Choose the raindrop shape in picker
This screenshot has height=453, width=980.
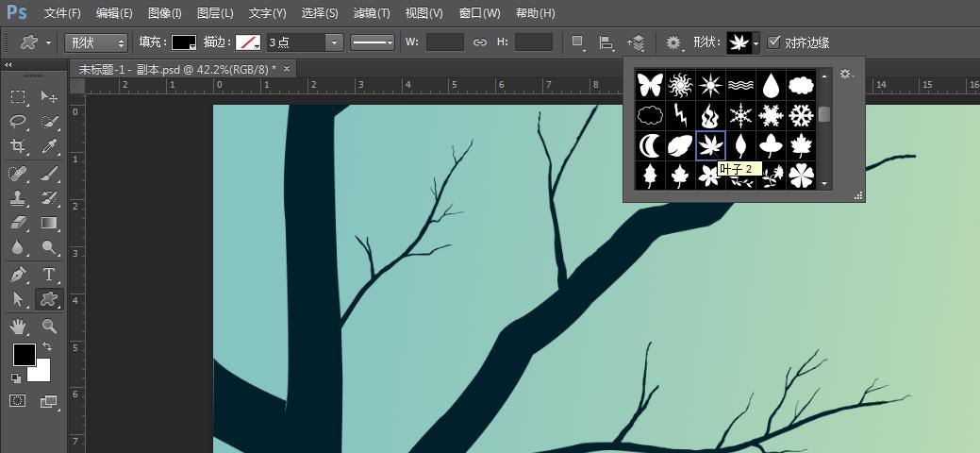click(x=771, y=85)
